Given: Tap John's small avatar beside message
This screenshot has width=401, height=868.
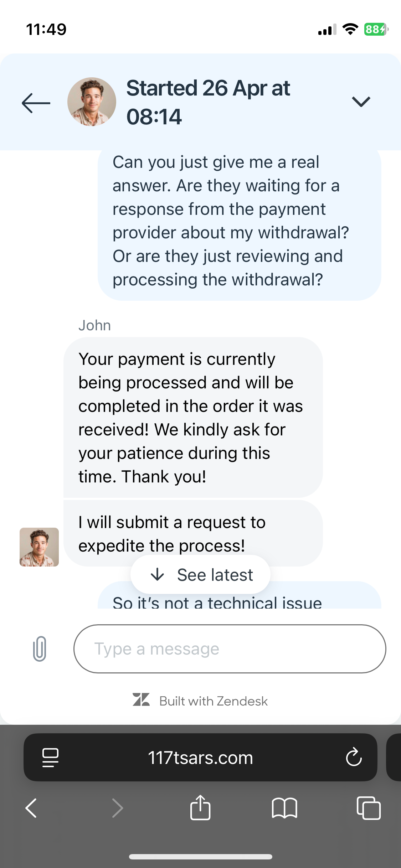Looking at the screenshot, I should [x=39, y=547].
